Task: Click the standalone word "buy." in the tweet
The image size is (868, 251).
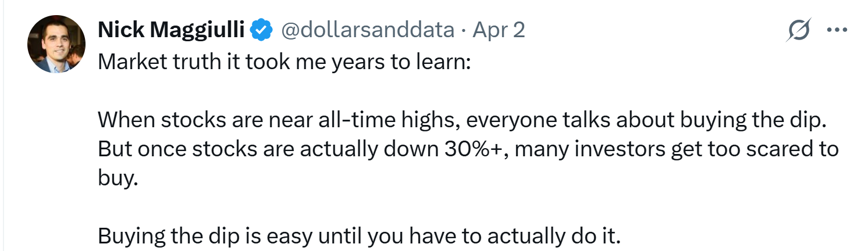Action: (118, 178)
